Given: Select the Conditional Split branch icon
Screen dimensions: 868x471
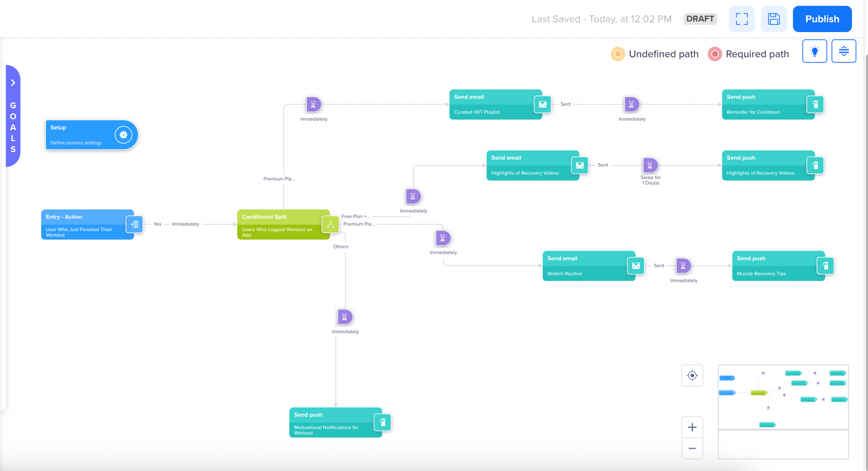Looking at the screenshot, I should click(x=330, y=224).
